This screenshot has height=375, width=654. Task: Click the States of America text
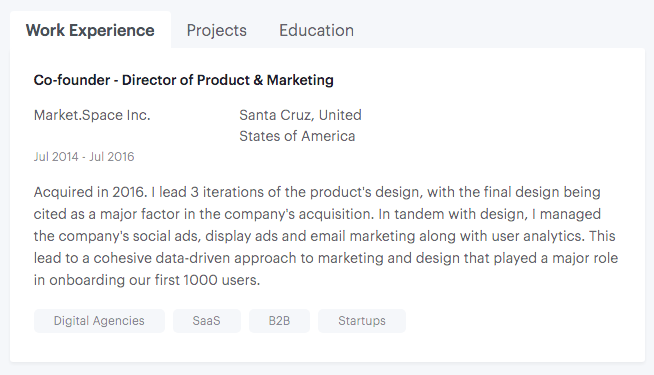297,136
